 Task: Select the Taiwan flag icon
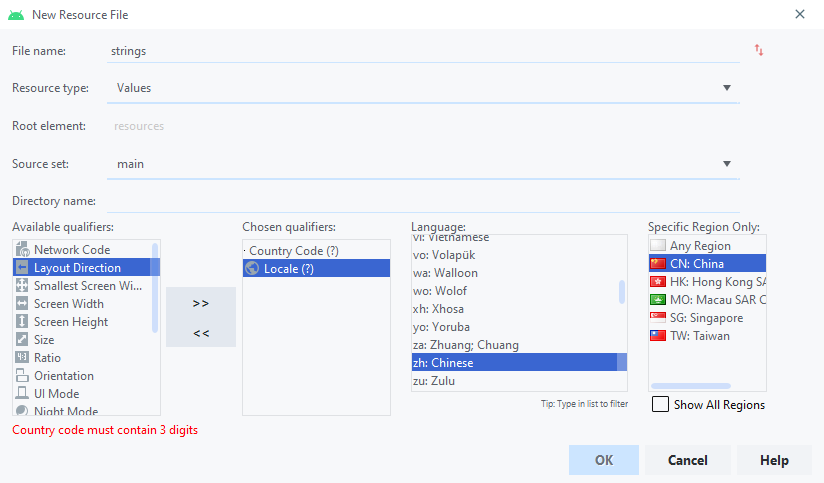657,336
